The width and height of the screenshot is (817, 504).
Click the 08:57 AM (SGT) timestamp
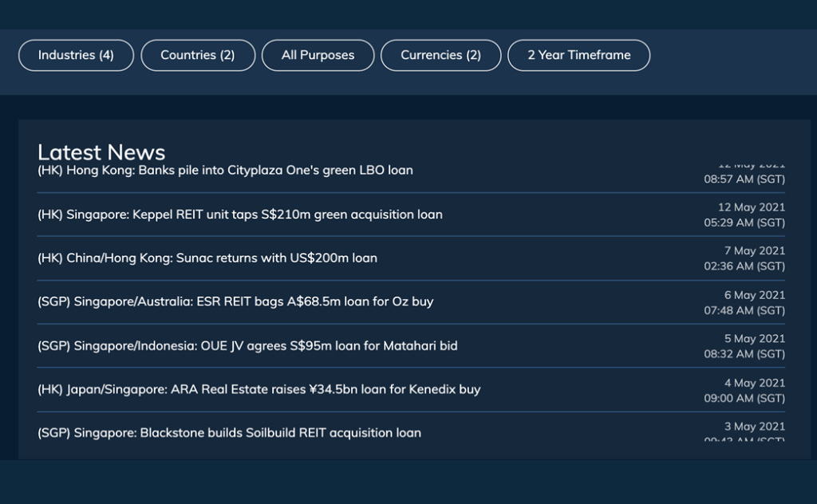[x=744, y=179]
